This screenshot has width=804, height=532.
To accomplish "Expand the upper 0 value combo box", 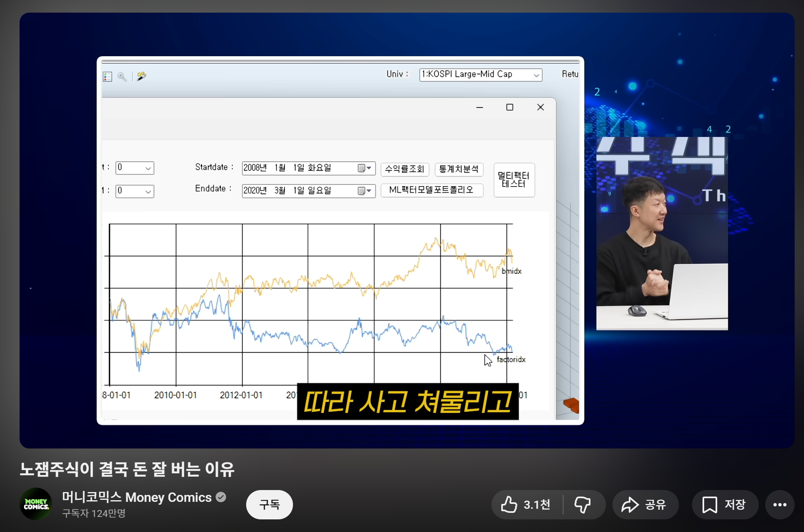I will [x=148, y=168].
